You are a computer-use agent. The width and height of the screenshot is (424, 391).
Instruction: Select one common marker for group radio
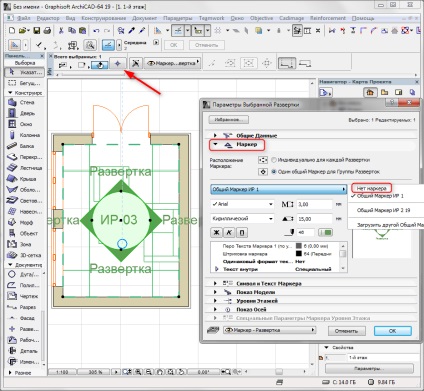[x=274, y=172]
